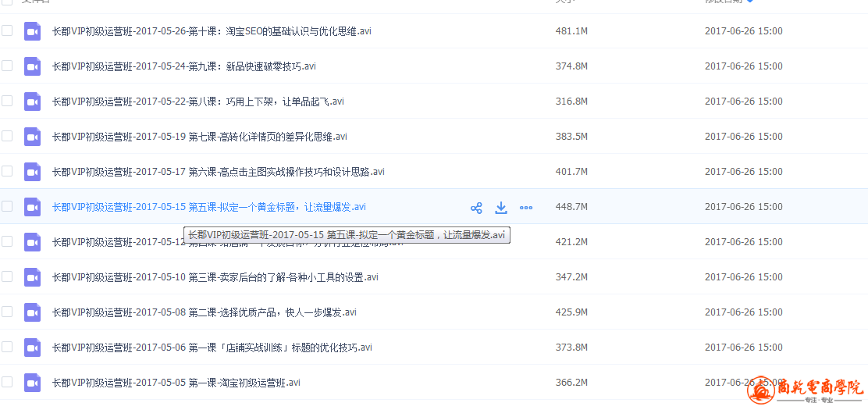
Task: Click video icon of 第六课 高点击主图 file
Action: (x=33, y=173)
